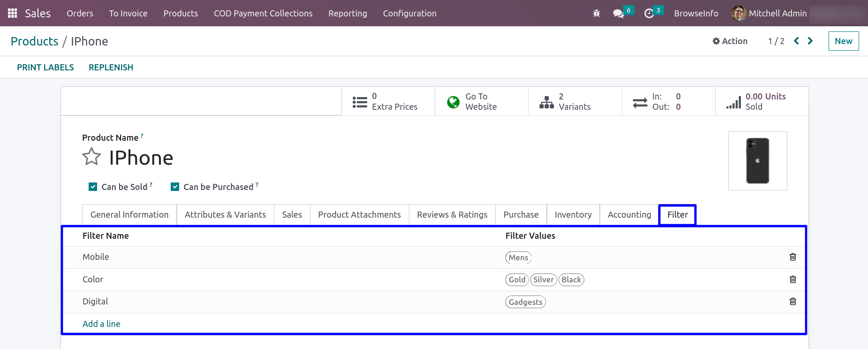Open the 2 Variants stat button

pyautogui.click(x=575, y=101)
